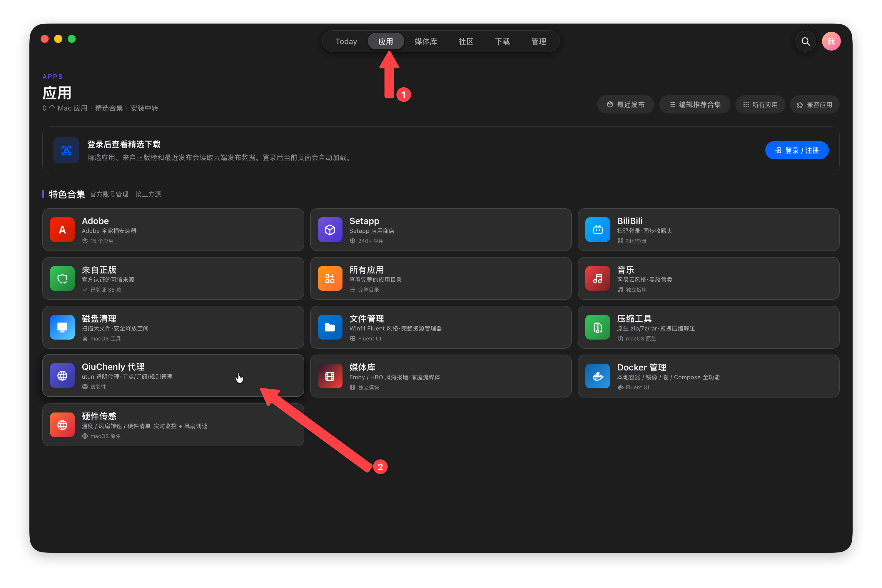This screenshot has height=588, width=882.
Task: Click the QiuChenly 代理 globe icon
Action: pyautogui.click(x=62, y=375)
